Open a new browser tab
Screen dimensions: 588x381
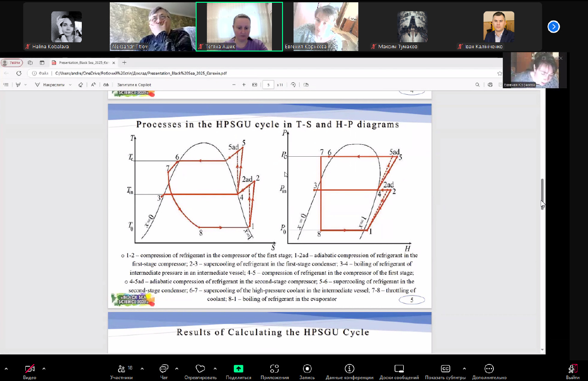click(x=124, y=63)
